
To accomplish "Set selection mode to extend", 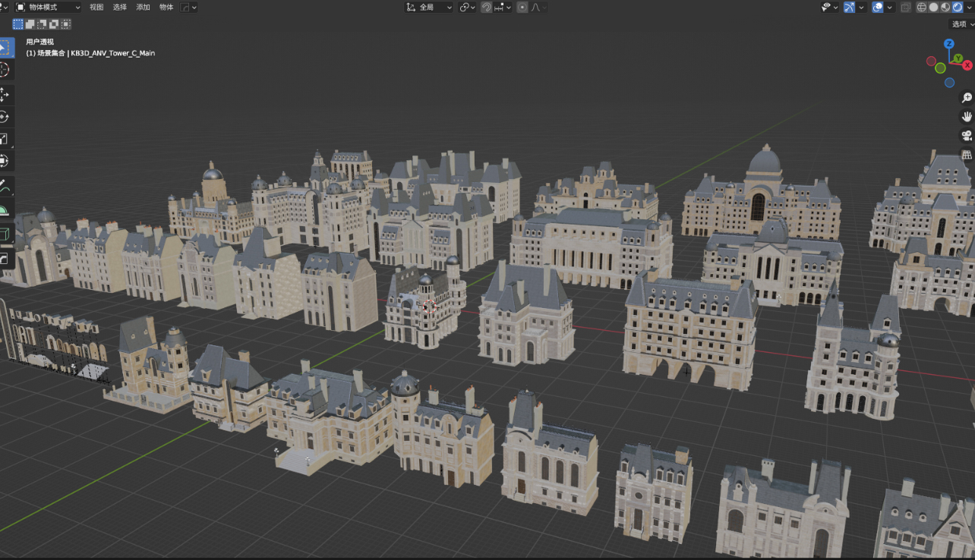I will pyautogui.click(x=30, y=24).
